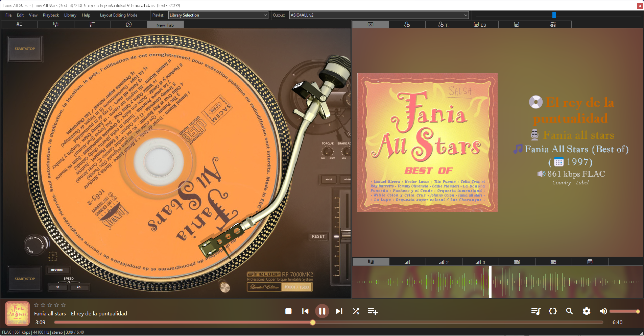
Task: Adjust the volume slider
Action: coord(625,311)
